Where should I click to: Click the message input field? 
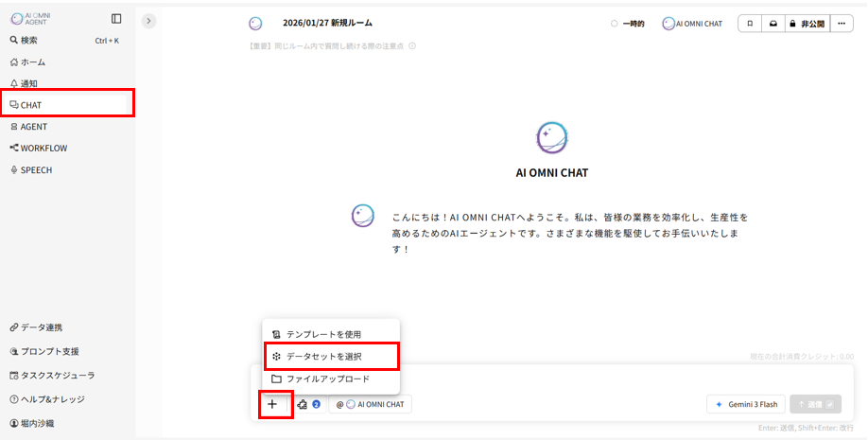(552, 380)
